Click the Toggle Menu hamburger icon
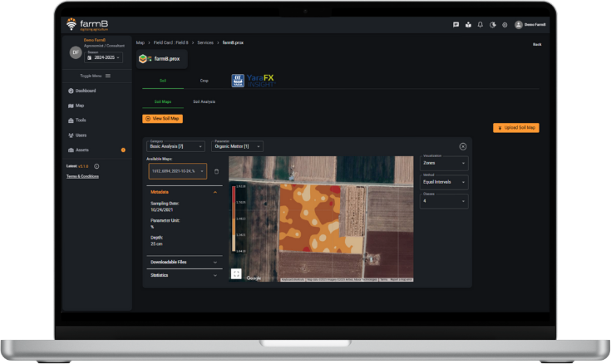611x364 pixels. pos(107,76)
